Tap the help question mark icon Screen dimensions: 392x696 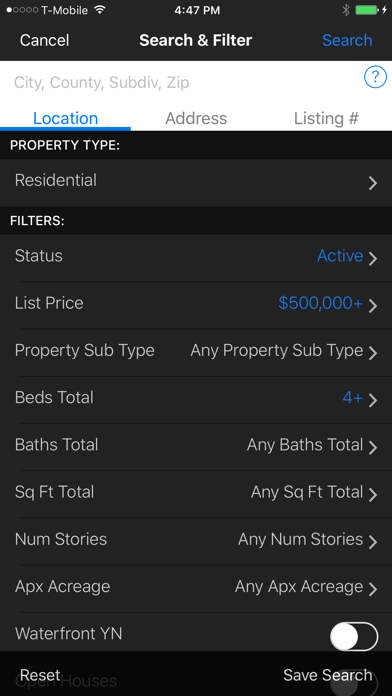(375, 78)
